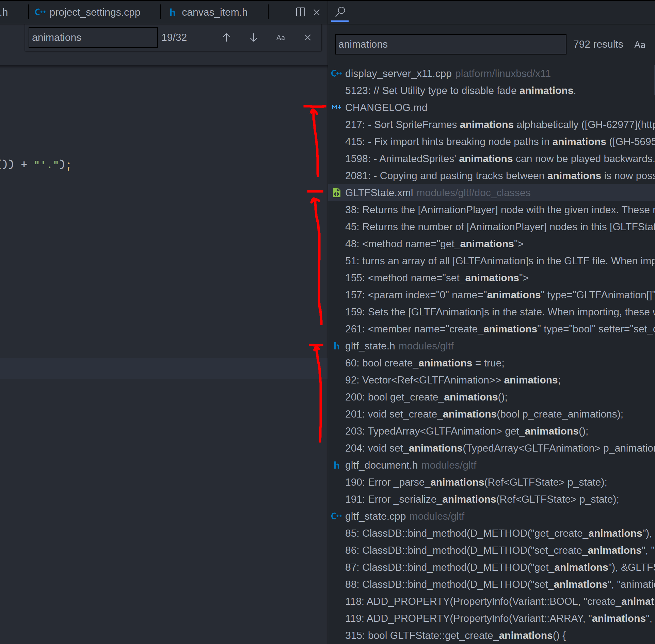This screenshot has width=655, height=644.
Task: Click the C++ file icon beside display_server_x11.cpp
Action: click(x=337, y=74)
